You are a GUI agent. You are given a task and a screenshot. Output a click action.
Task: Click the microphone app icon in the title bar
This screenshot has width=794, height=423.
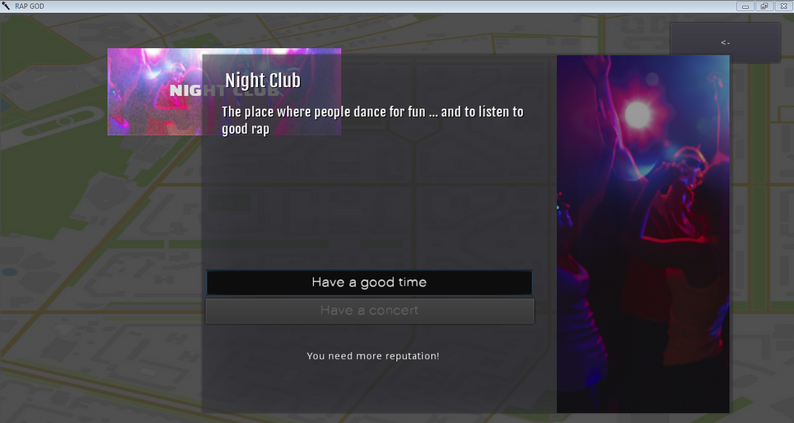6,6
